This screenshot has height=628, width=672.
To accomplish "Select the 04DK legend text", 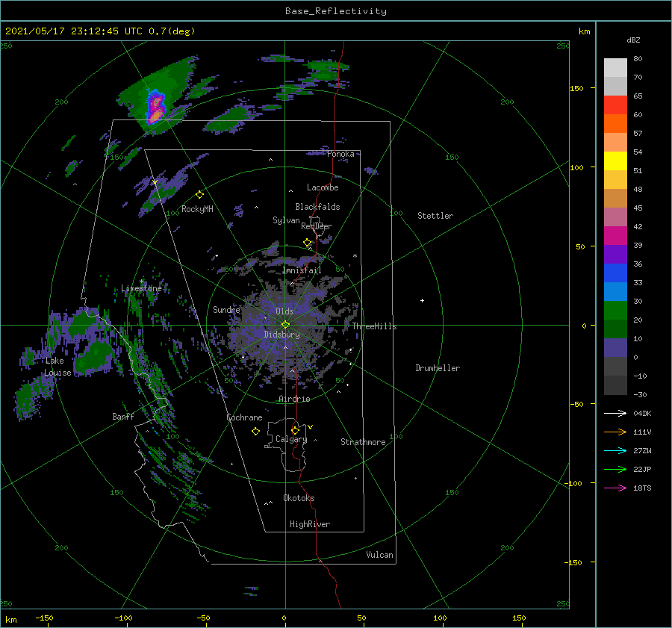I will tap(642, 413).
